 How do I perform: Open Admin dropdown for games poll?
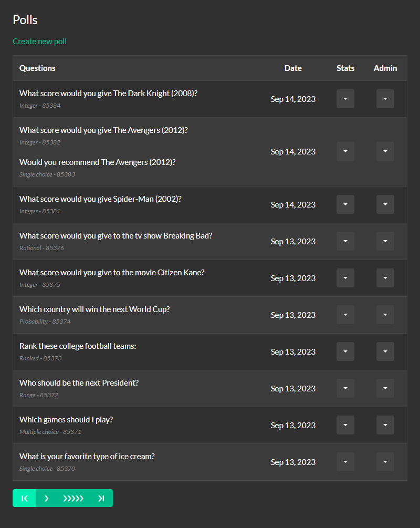[x=385, y=425]
